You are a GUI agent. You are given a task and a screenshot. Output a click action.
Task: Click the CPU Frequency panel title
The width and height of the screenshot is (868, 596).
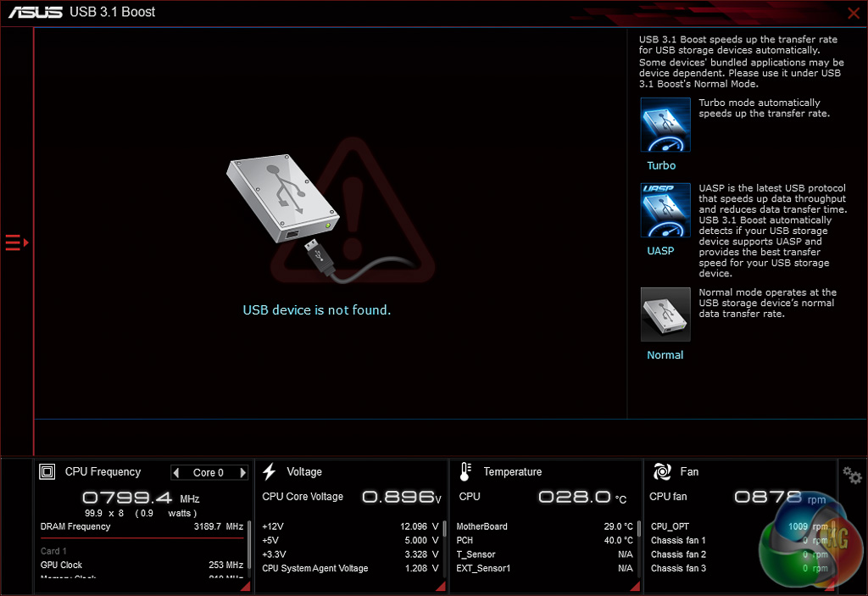pos(103,472)
